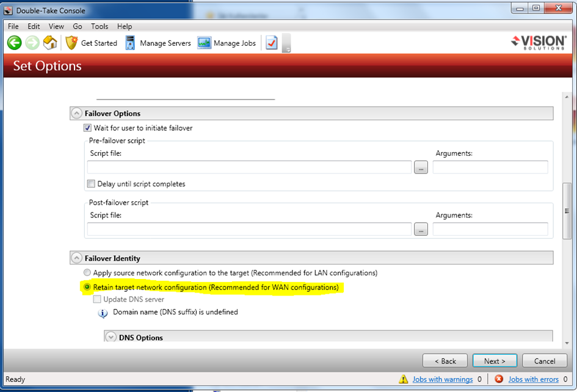Image resolution: width=577 pixels, height=392 pixels.
Task: Open the toolbar overflow dropdown handle
Action: (286, 43)
